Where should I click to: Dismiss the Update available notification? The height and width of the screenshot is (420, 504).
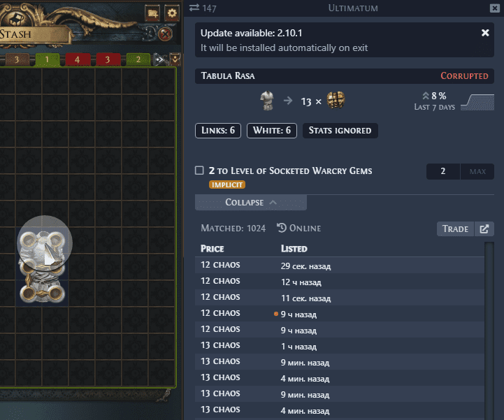485,33
